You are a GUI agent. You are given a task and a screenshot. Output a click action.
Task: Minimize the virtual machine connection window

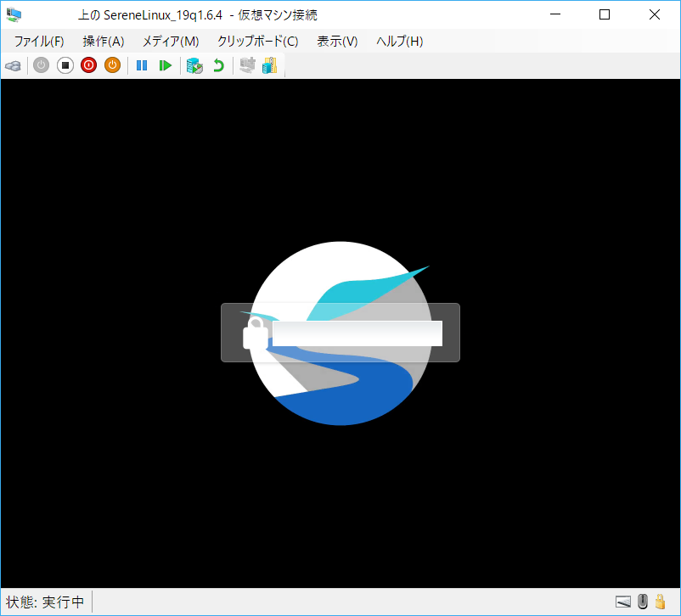(555, 14)
